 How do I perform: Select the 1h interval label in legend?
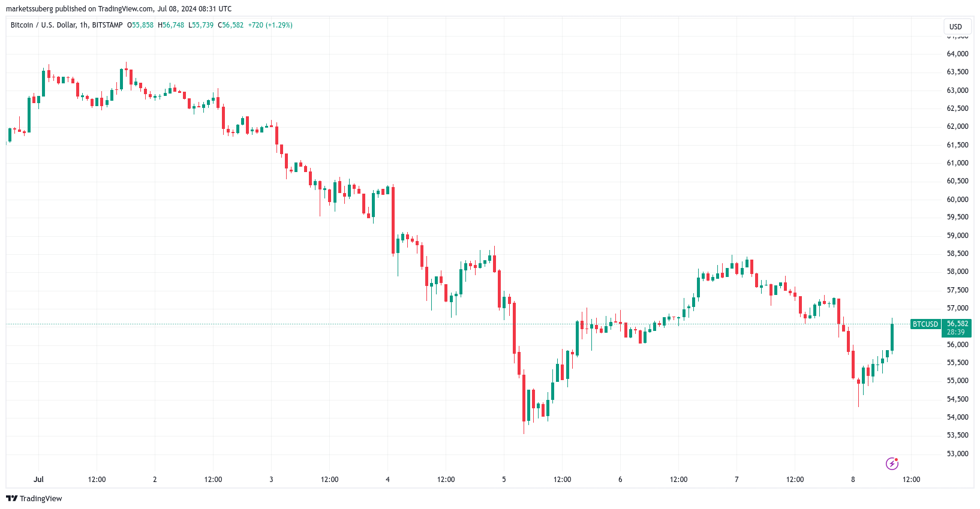tap(84, 25)
